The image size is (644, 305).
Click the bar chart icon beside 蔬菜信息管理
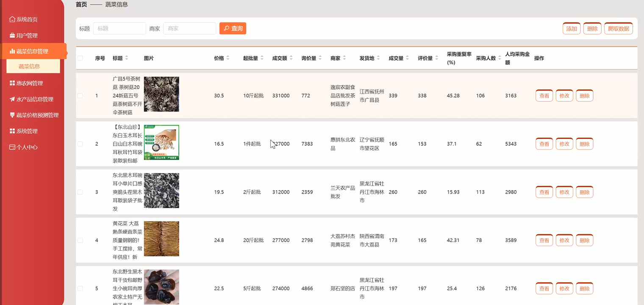tap(12, 51)
